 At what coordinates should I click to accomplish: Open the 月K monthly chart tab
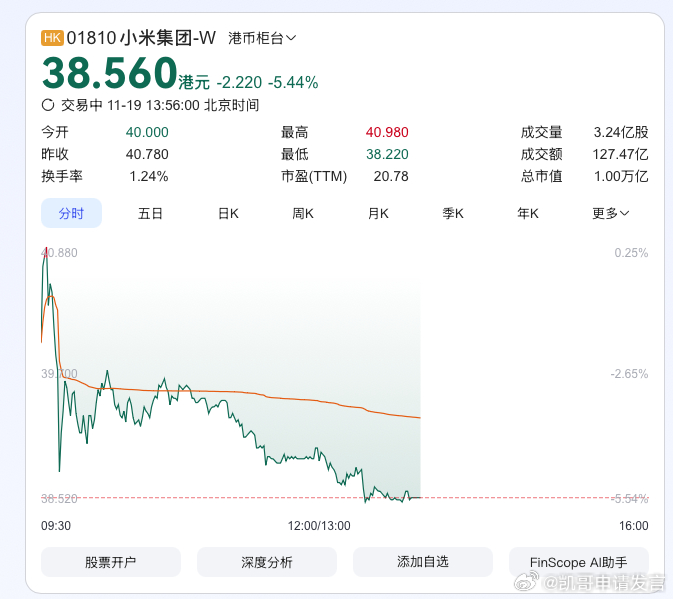[x=378, y=213]
